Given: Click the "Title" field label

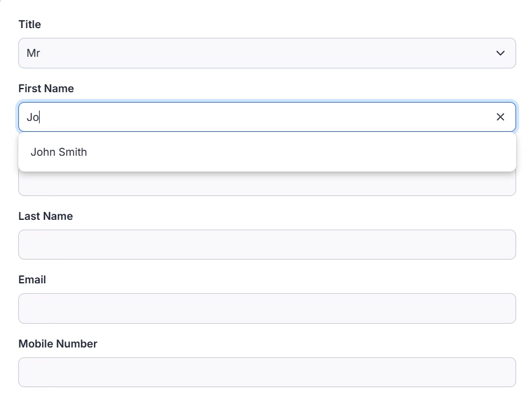Looking at the screenshot, I should pos(30,24).
